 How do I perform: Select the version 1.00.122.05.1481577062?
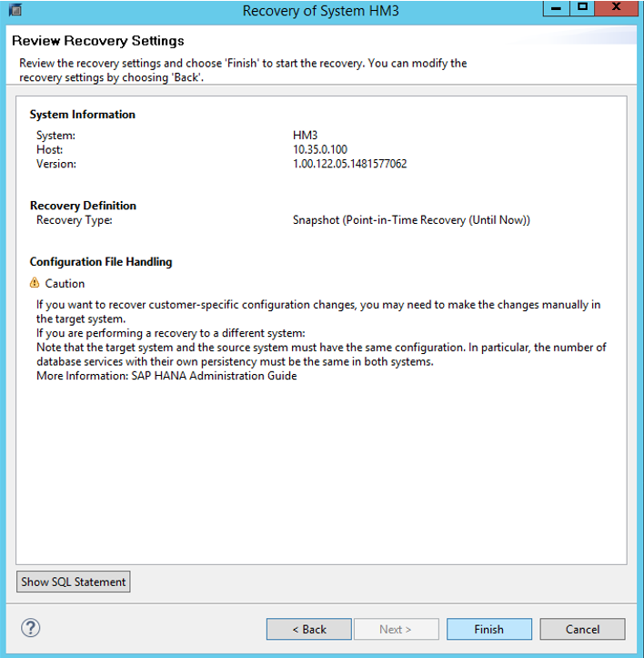click(350, 164)
